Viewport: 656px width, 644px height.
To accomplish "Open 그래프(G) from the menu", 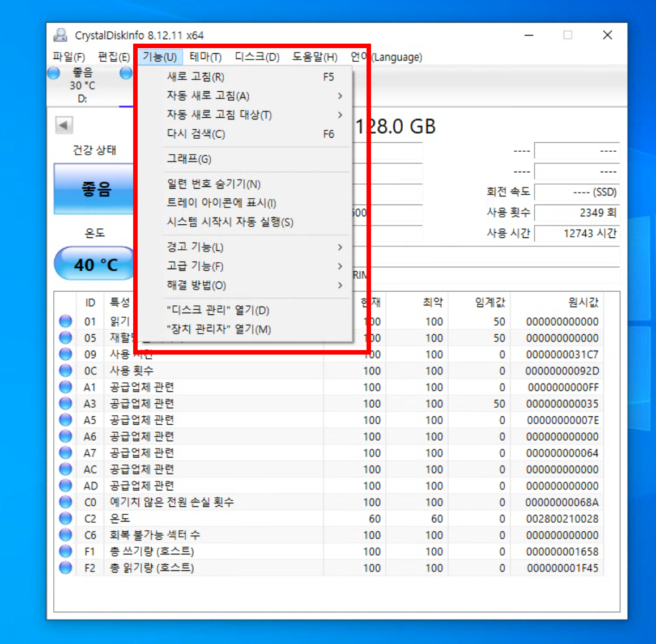I will pyautogui.click(x=245, y=159).
